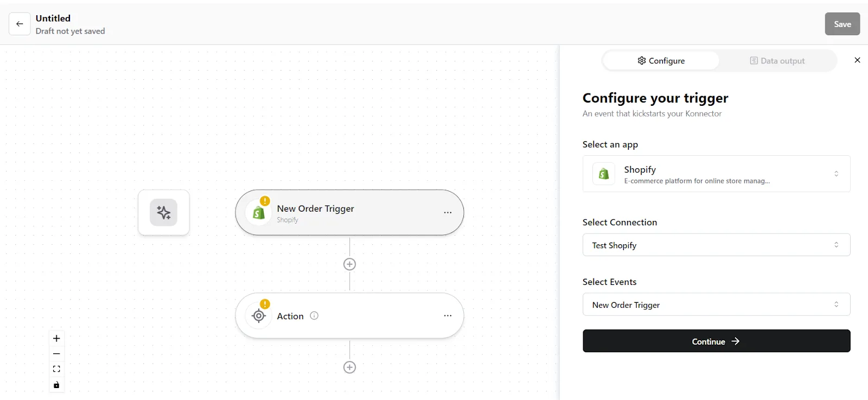Click warning badge on New Order Trigger node
Viewport: 868px width, 400px height.
pos(265,201)
